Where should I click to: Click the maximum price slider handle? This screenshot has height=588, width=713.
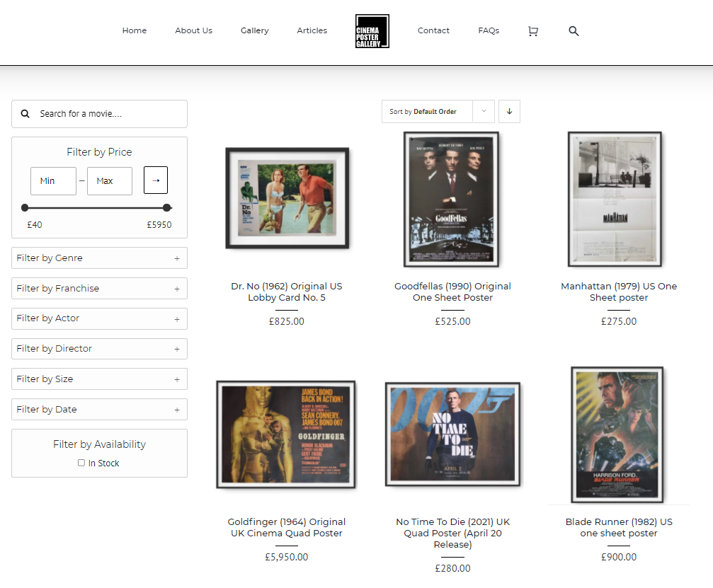click(167, 207)
